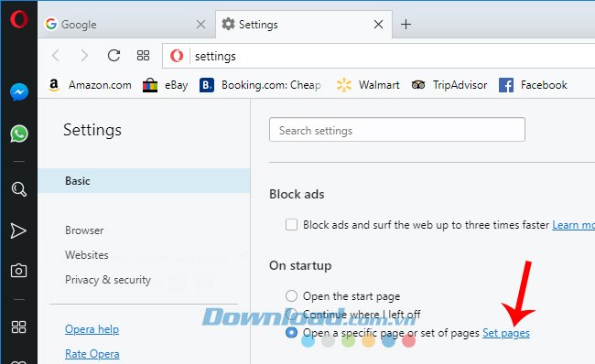The width and height of the screenshot is (595, 364).
Task: Open the Set pages link
Action: point(506,333)
